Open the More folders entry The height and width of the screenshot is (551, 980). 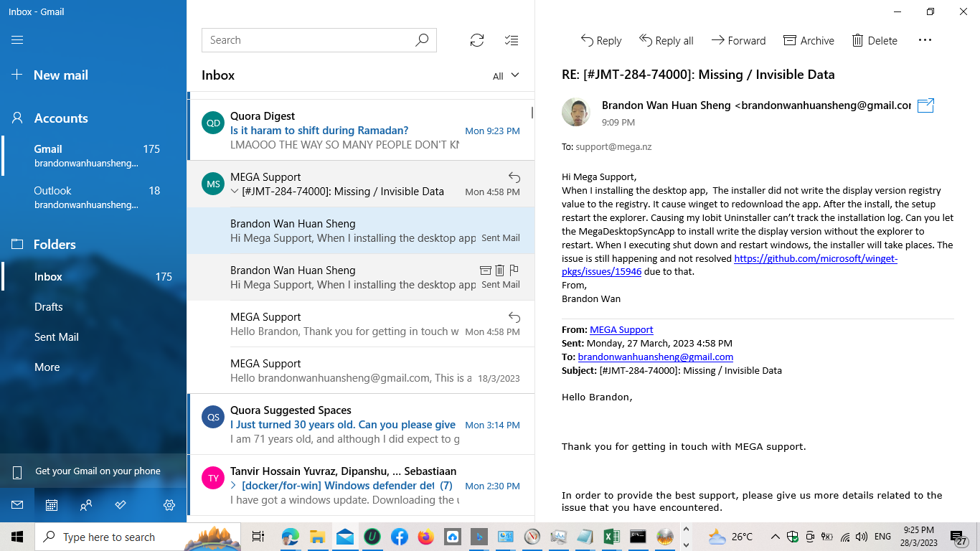click(47, 367)
